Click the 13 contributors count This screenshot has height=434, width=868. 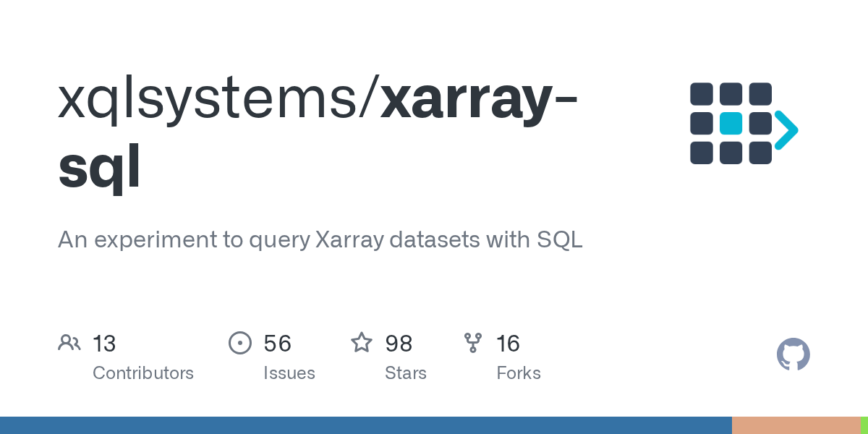(x=104, y=344)
